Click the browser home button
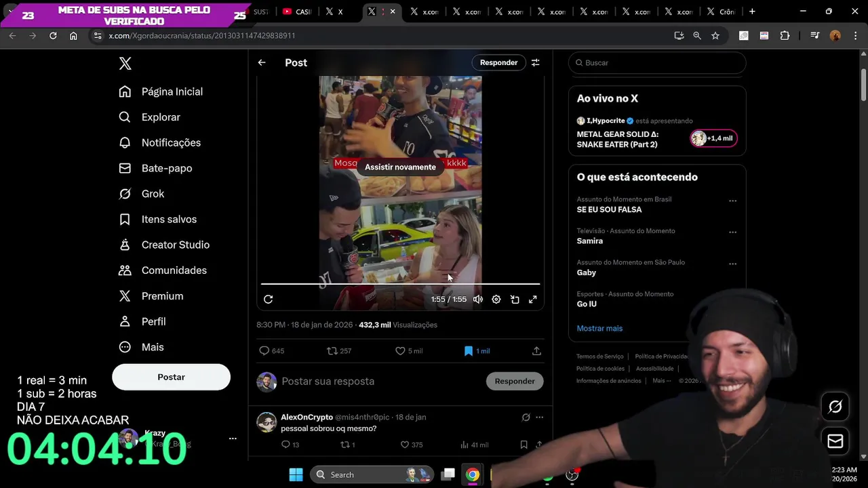This screenshot has width=868, height=488. point(73,35)
